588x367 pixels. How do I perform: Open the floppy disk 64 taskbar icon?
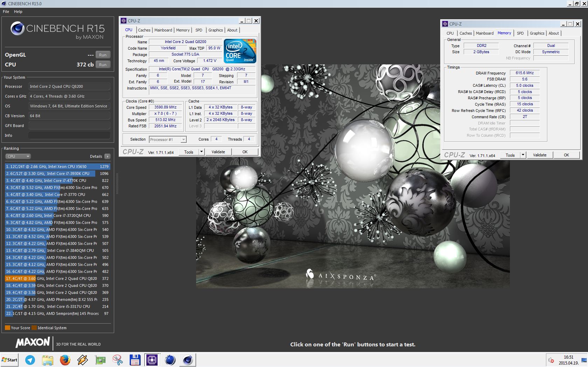point(135,360)
